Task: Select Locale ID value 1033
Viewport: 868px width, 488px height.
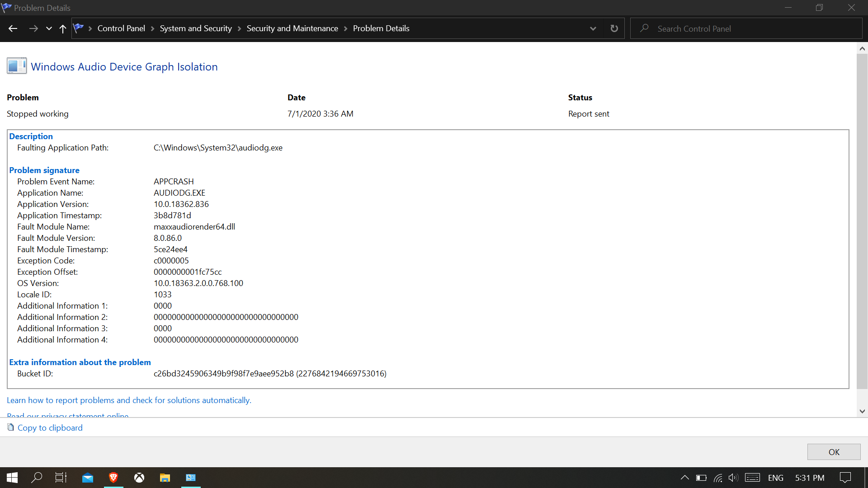Action: [163, 295]
